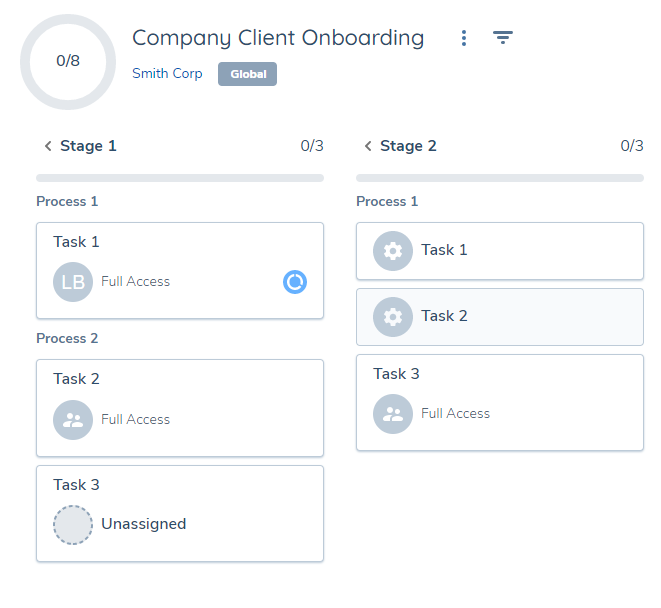661x608 pixels.
Task: Collapse Stage 2 using its chevron
Action: click(x=367, y=146)
